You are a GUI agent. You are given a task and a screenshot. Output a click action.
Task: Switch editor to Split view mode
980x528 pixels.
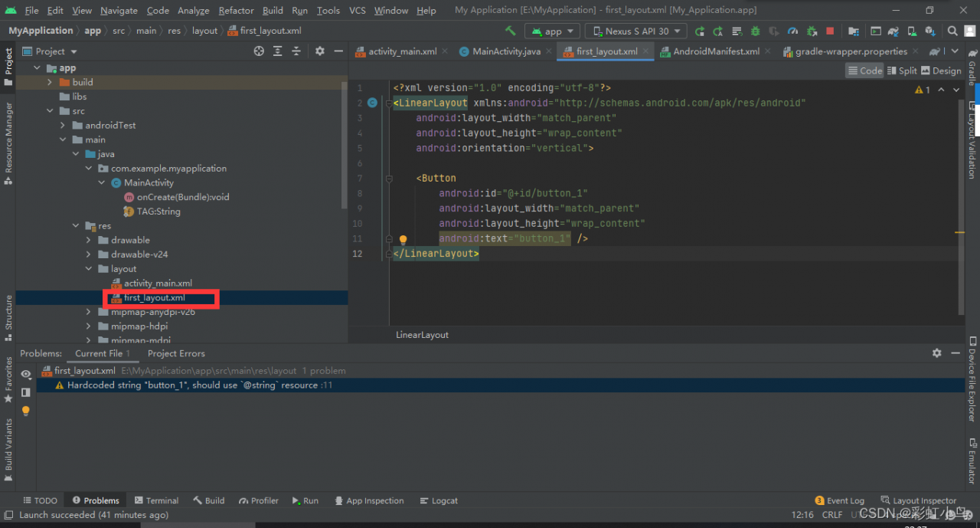click(901, 71)
